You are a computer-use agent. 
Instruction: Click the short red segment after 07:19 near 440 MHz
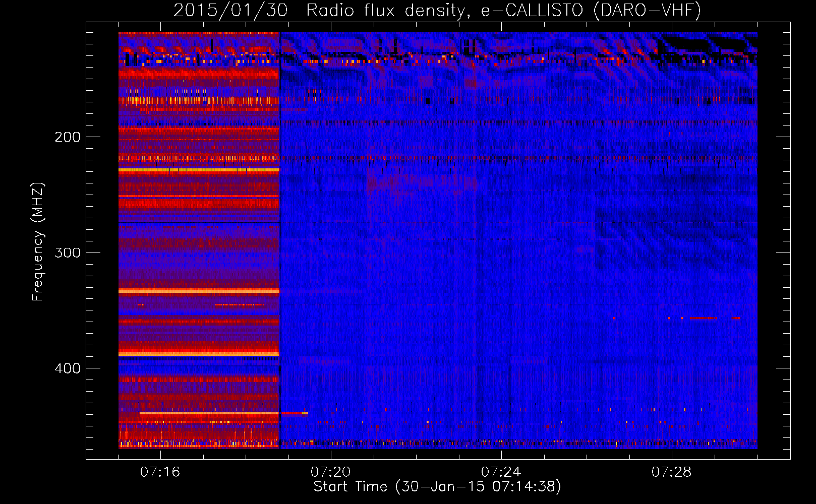click(x=294, y=413)
